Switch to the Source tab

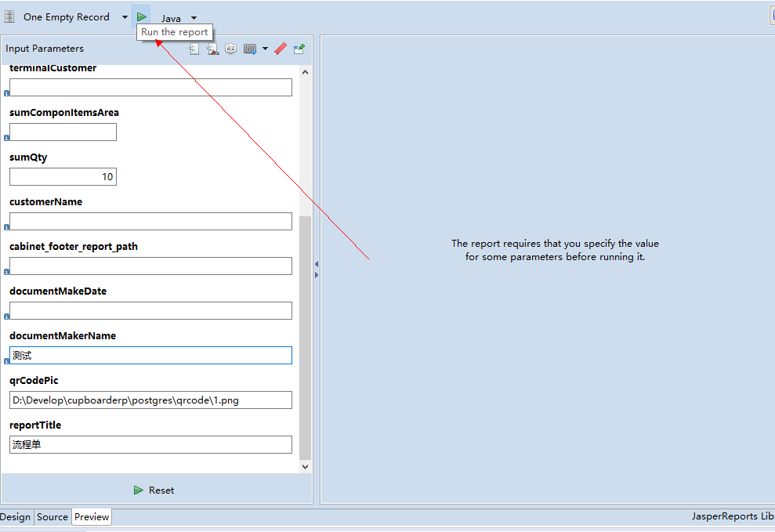click(x=53, y=516)
